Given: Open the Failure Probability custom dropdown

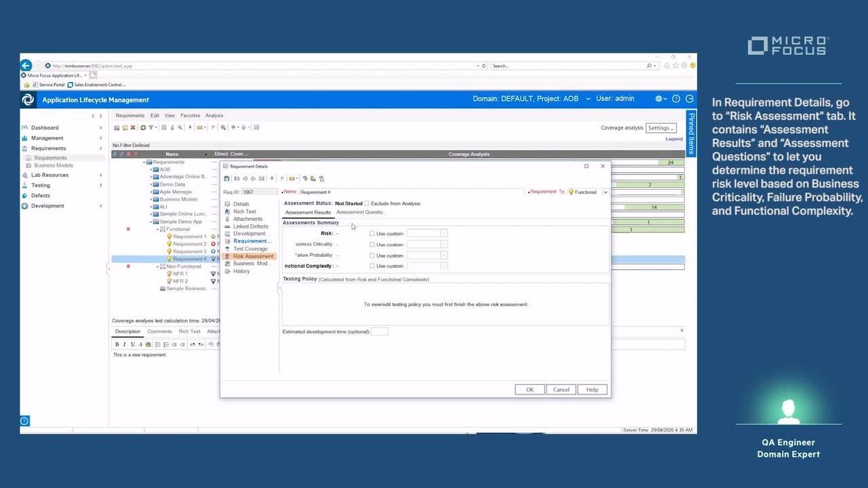Looking at the screenshot, I should pyautogui.click(x=444, y=256).
